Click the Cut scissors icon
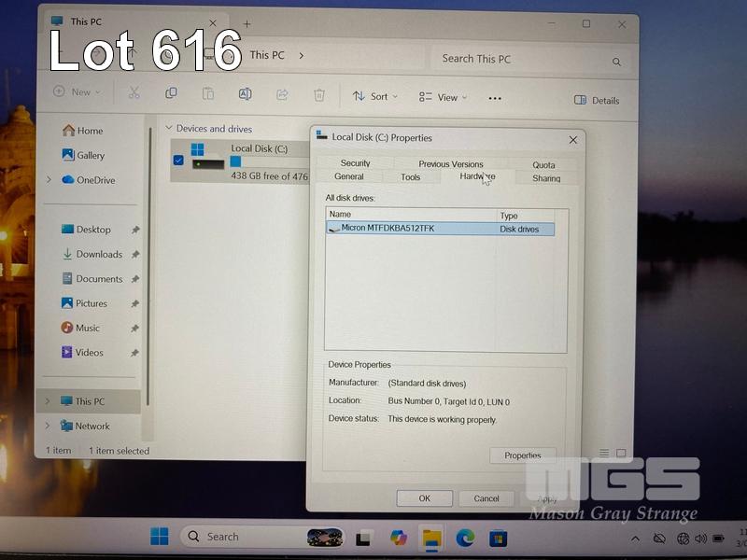Viewport: 747px width, 560px height. (134, 92)
